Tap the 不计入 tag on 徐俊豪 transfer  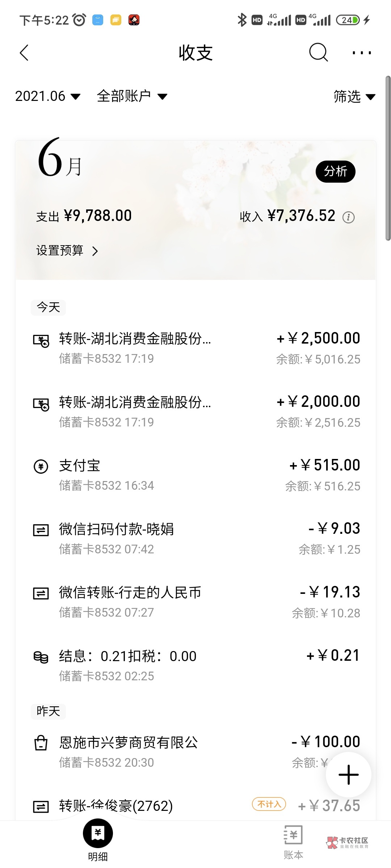point(269,804)
